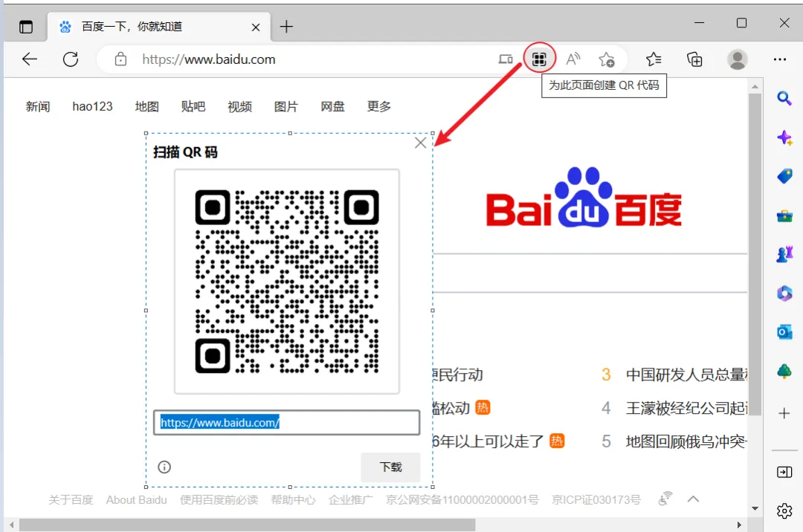Open Search in the Edge sidebar
The image size is (803, 532).
point(784,97)
